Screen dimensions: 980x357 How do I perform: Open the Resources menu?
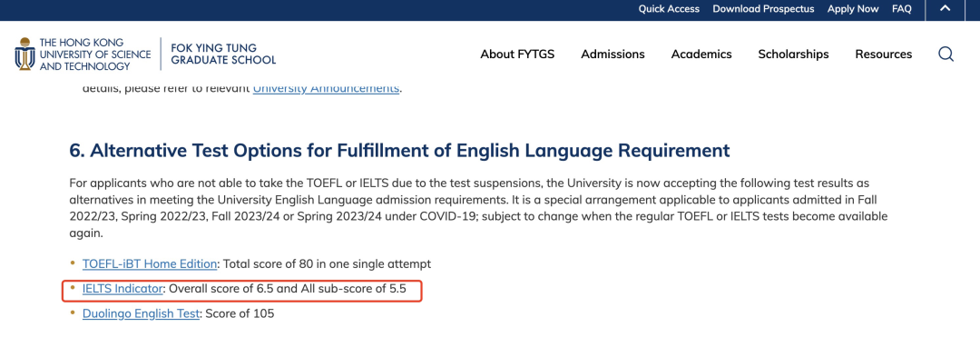[883, 55]
